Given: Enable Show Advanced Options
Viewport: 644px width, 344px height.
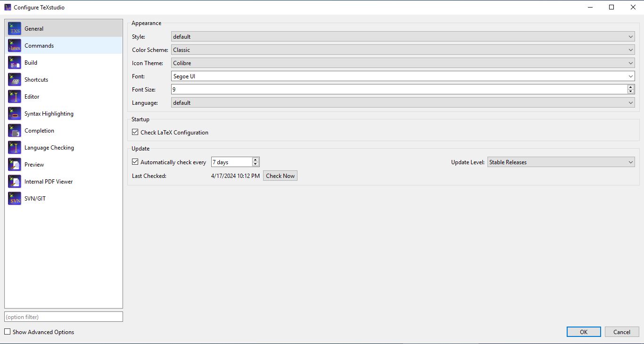Looking at the screenshot, I should (7, 332).
